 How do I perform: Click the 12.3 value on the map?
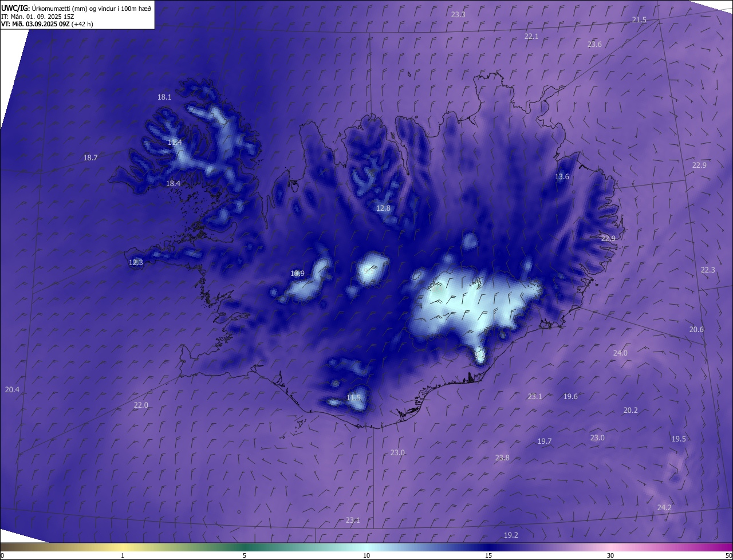pyautogui.click(x=136, y=262)
